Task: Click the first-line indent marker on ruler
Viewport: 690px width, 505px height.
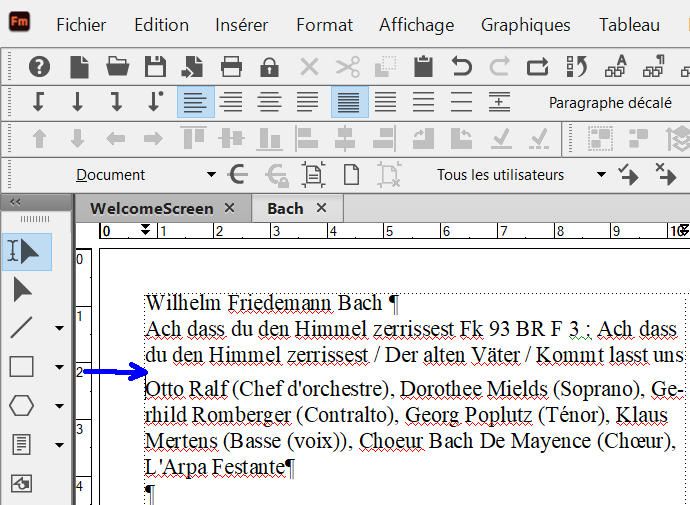Action: tap(145, 227)
